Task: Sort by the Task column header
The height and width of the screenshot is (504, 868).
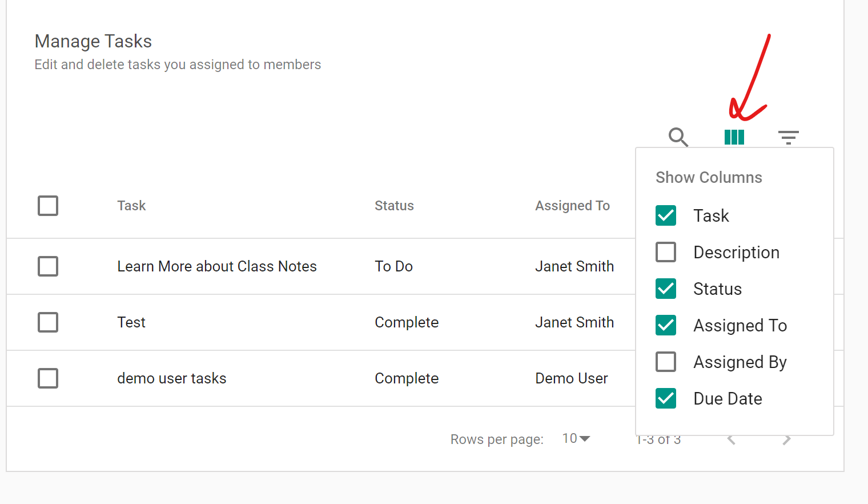Action: (131, 206)
